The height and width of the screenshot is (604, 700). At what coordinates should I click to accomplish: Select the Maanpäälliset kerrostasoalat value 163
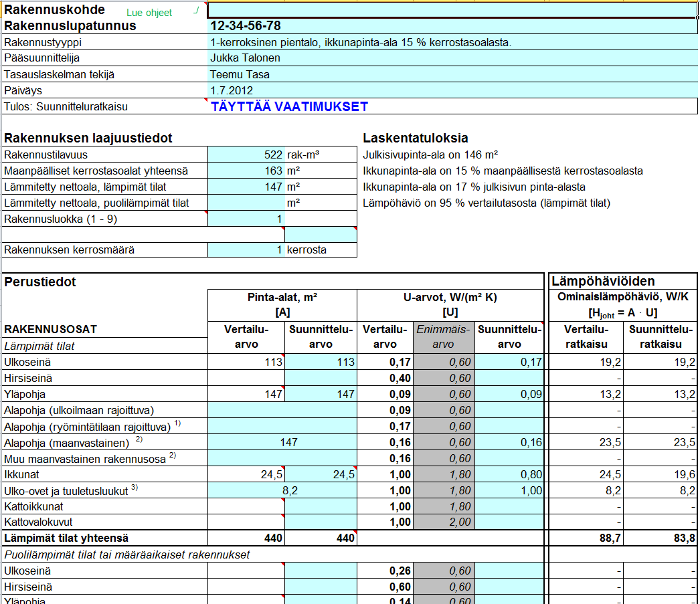246,171
